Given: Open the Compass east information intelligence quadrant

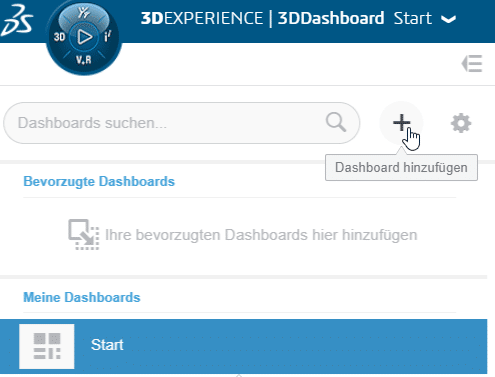Looking at the screenshot, I should (107, 36).
